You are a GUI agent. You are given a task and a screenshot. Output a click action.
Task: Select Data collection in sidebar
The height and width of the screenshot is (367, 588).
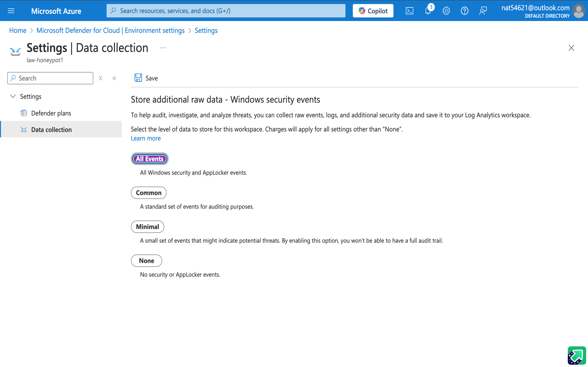(51, 130)
